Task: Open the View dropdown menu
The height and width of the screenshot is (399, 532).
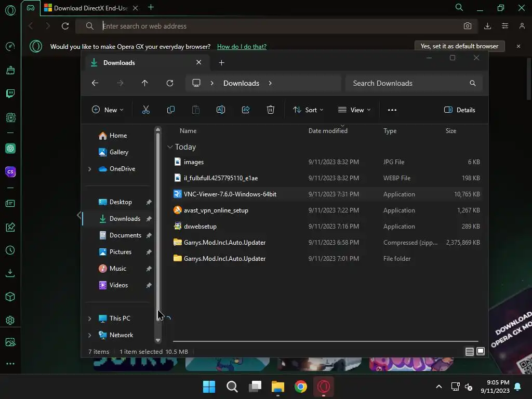Action: click(x=354, y=110)
